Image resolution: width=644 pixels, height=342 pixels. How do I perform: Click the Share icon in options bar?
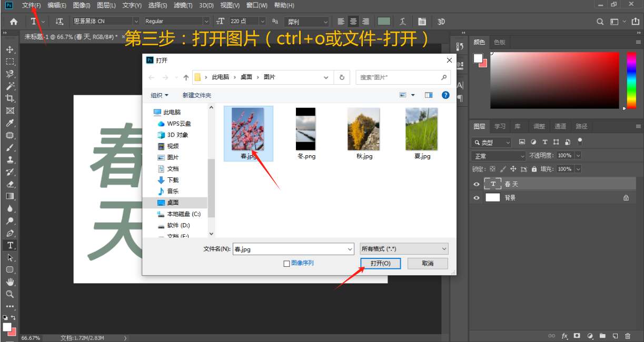tap(636, 22)
